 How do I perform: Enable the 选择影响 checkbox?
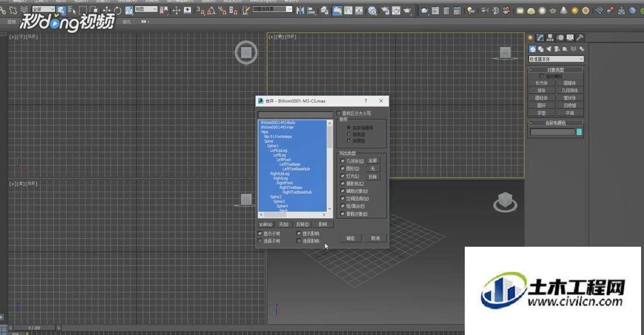[298, 241]
